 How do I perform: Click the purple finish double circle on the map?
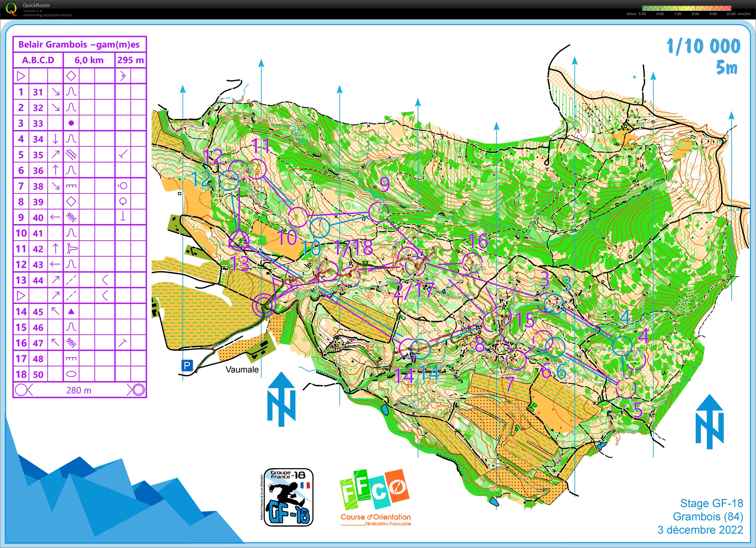264,305
